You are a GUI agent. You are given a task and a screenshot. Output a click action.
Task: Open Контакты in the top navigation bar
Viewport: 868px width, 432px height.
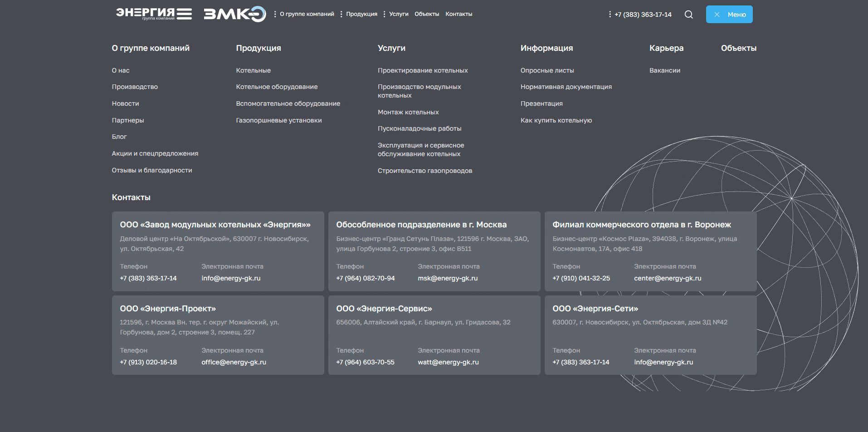click(x=458, y=14)
